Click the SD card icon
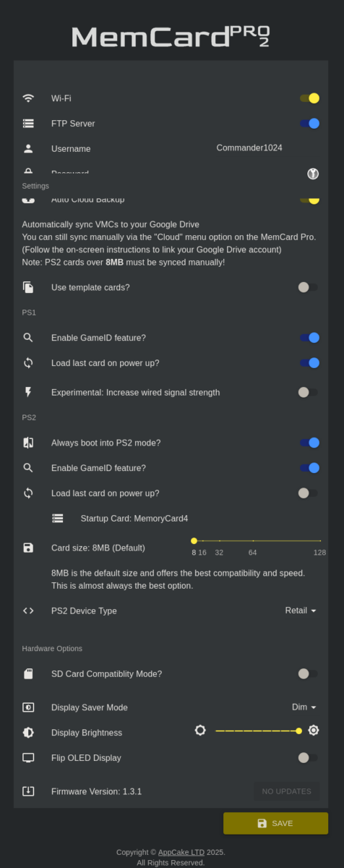 [x=28, y=673]
